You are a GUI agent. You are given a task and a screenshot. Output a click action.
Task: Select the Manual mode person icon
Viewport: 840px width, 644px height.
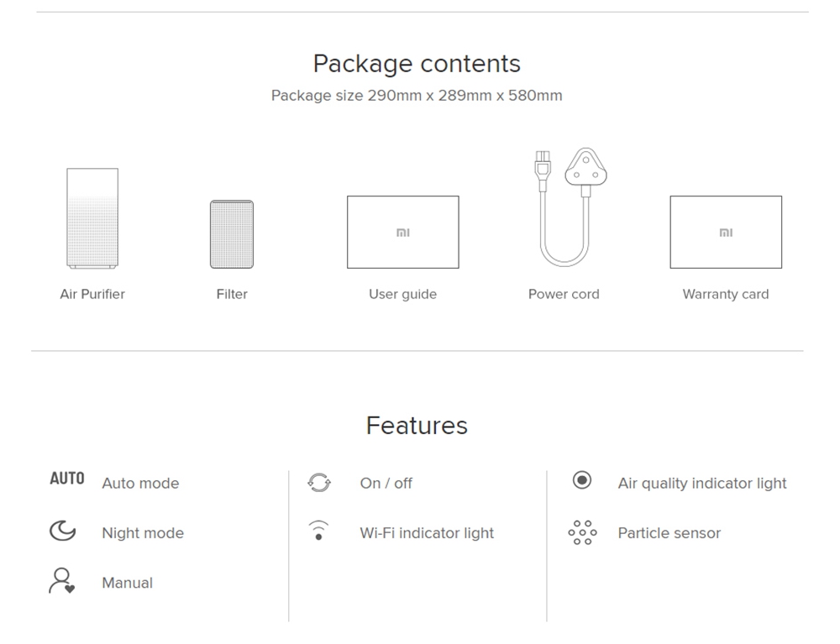click(61, 581)
